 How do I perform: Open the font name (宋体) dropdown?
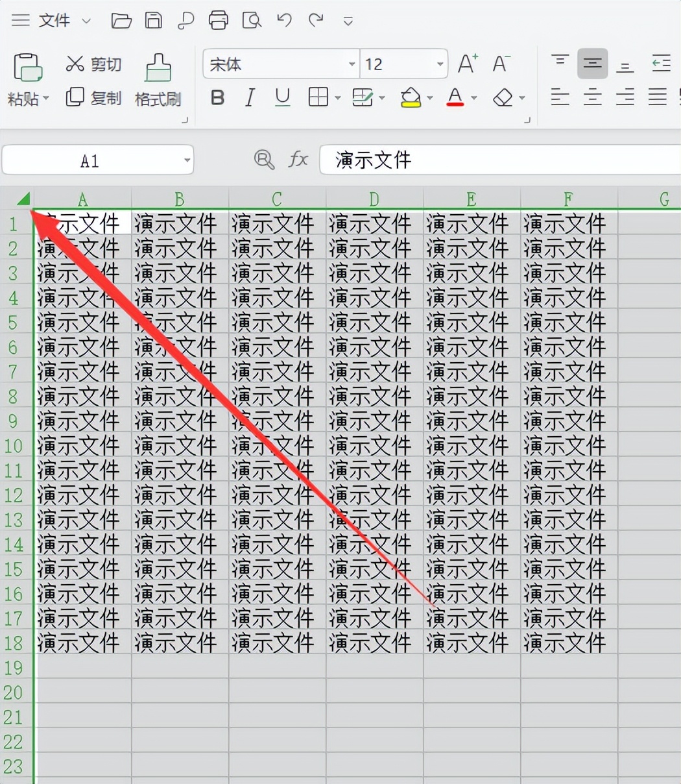pos(351,64)
